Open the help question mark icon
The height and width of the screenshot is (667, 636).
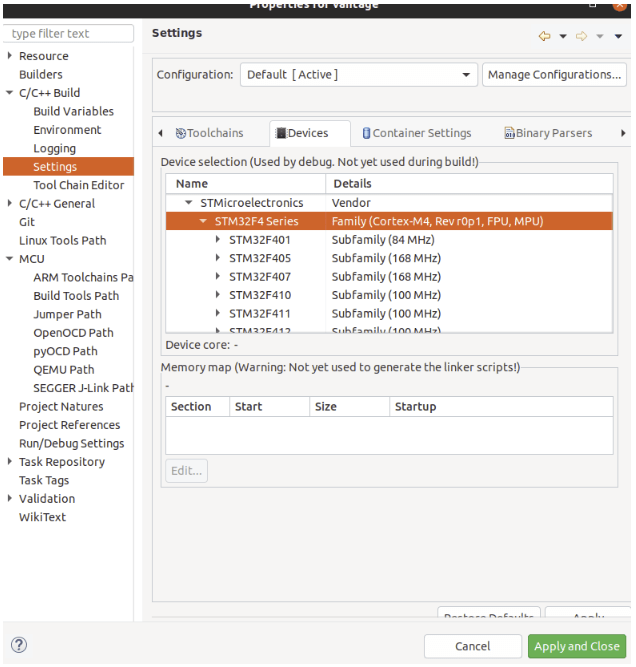tap(18, 646)
